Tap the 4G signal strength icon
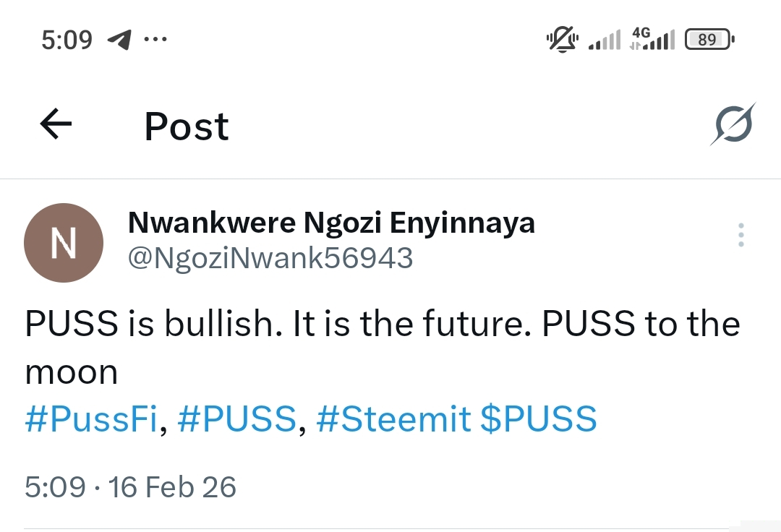Image resolution: width=781 pixels, height=532 pixels. pyautogui.click(x=652, y=39)
